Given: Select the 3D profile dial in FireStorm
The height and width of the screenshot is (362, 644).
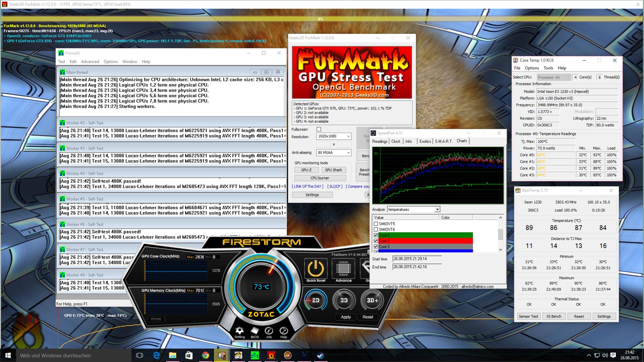Looking at the screenshot, I should 344,300.
